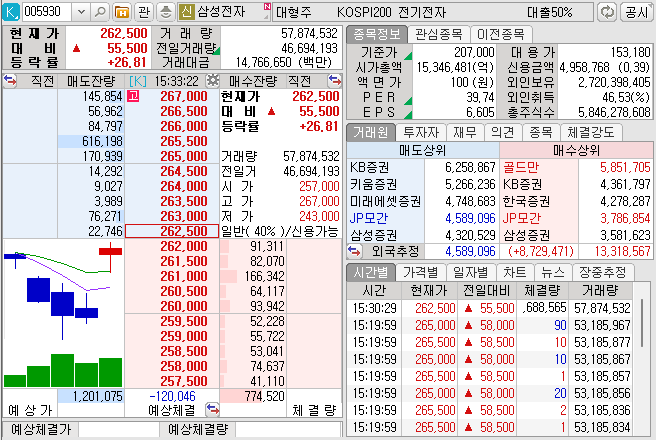Select the 종목 tab next to 의견
Image resolution: width=656 pixels, height=440 pixels.
point(541,133)
